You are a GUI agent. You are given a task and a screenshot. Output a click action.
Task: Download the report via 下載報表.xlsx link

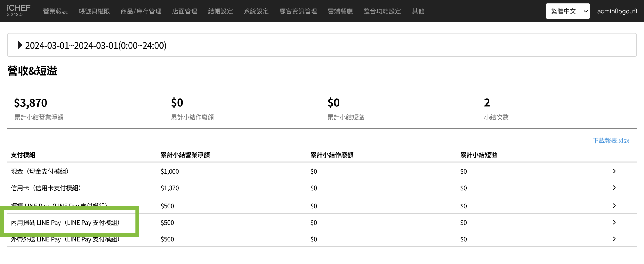point(611,141)
